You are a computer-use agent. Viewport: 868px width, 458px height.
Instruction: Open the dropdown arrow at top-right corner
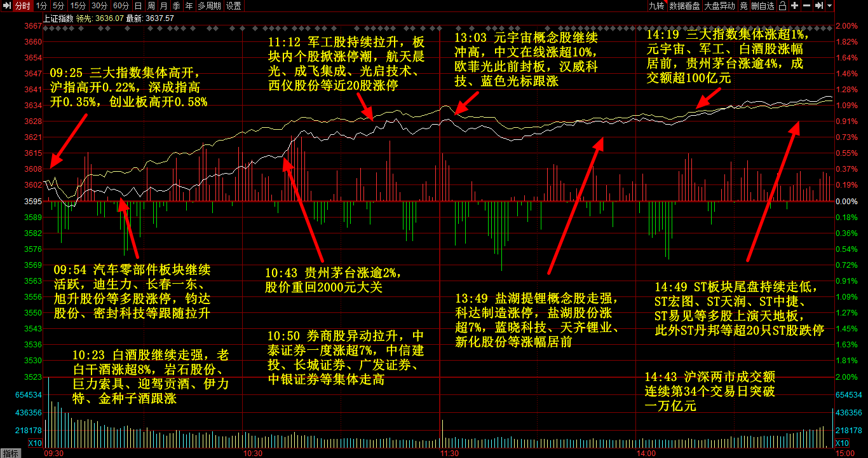pyautogui.click(x=829, y=6)
